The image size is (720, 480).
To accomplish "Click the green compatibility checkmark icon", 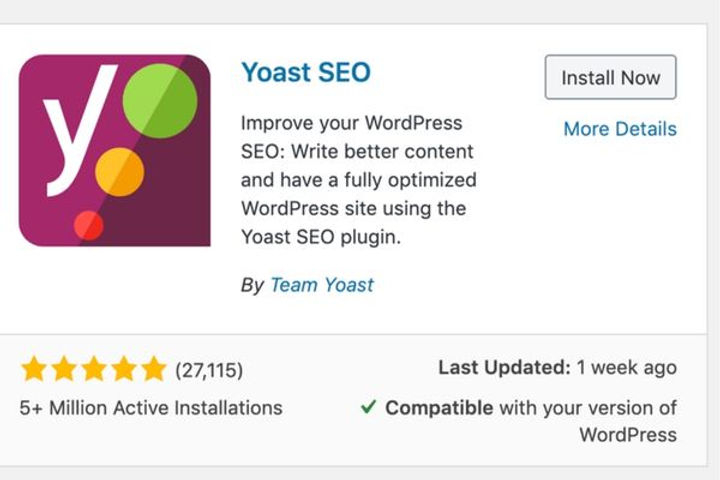I will [x=368, y=407].
